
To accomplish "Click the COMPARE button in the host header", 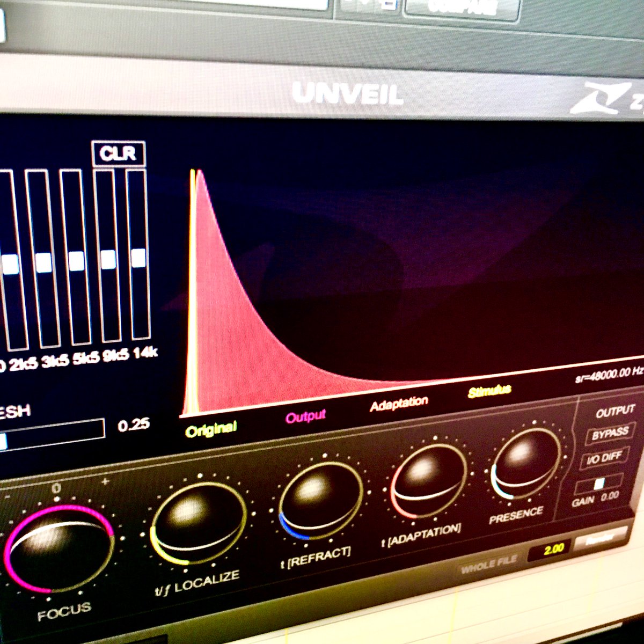I will (462, 8).
